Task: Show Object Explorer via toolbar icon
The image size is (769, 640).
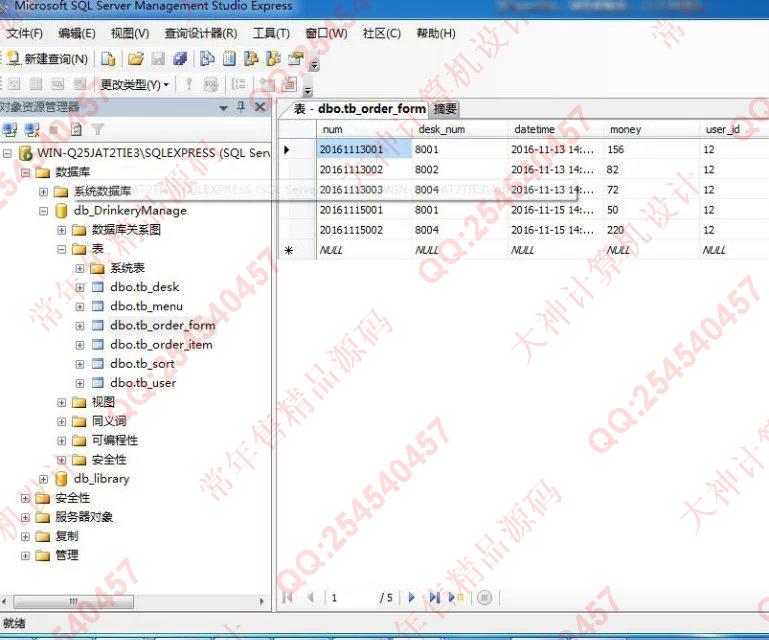Action: pyautogui.click(x=251, y=59)
